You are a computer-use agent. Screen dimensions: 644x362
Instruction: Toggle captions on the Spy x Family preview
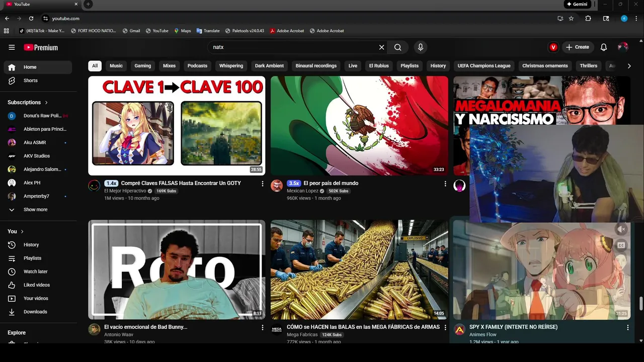(x=622, y=245)
